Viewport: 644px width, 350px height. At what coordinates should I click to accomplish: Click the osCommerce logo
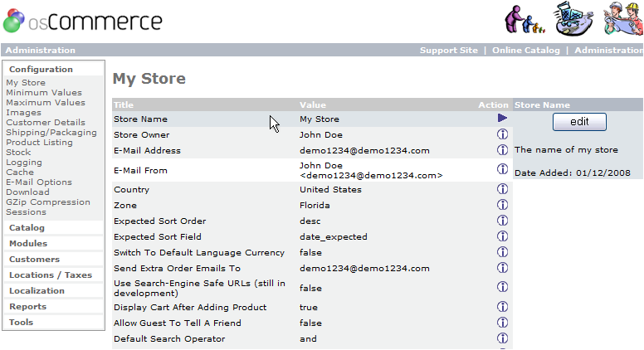pyautogui.click(x=81, y=21)
